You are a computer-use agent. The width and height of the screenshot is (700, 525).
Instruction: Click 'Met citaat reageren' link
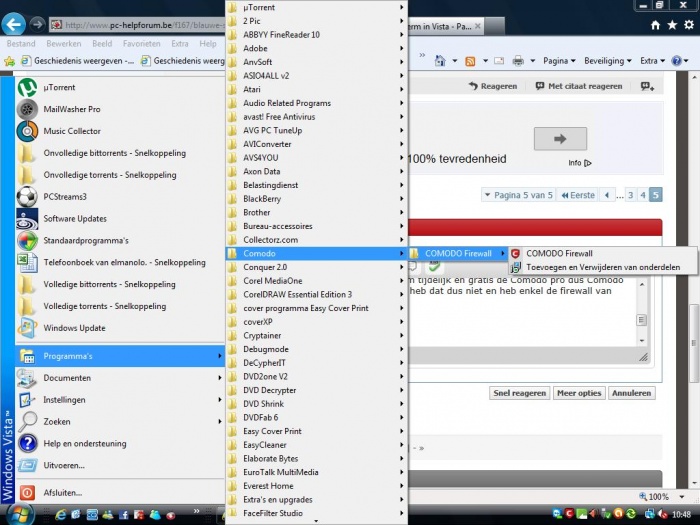coord(579,86)
